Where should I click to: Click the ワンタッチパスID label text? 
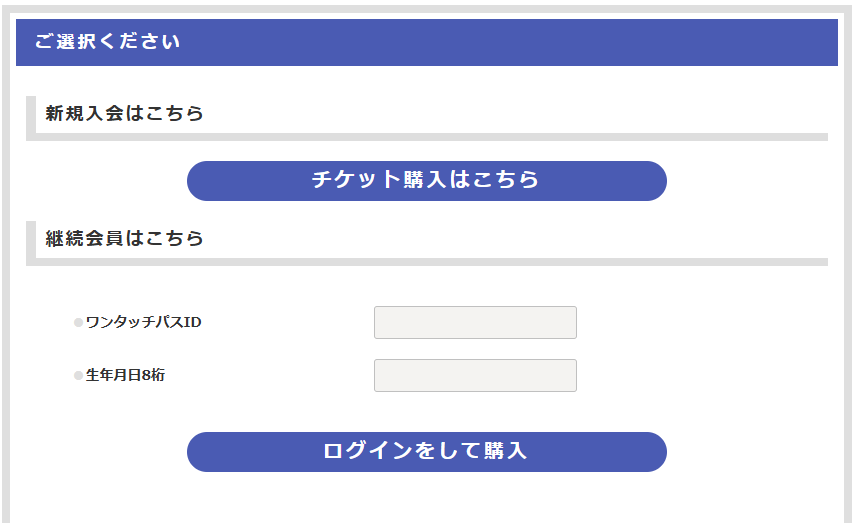[143, 322]
